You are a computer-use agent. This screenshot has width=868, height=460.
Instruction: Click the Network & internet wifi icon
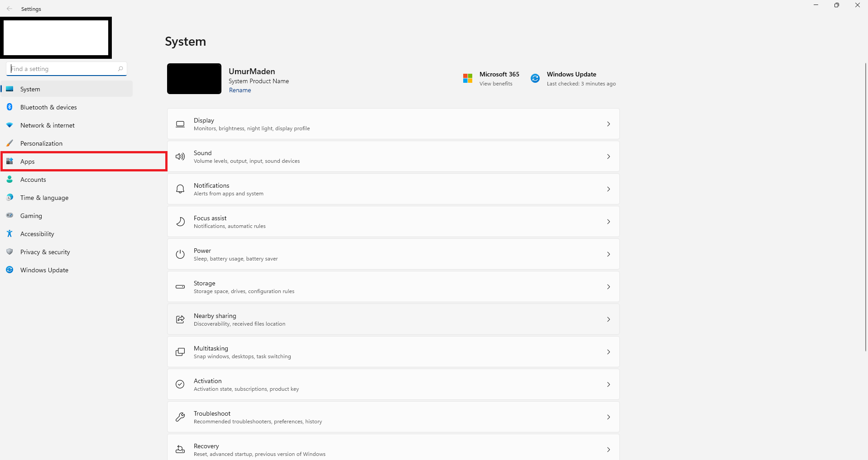(10, 125)
